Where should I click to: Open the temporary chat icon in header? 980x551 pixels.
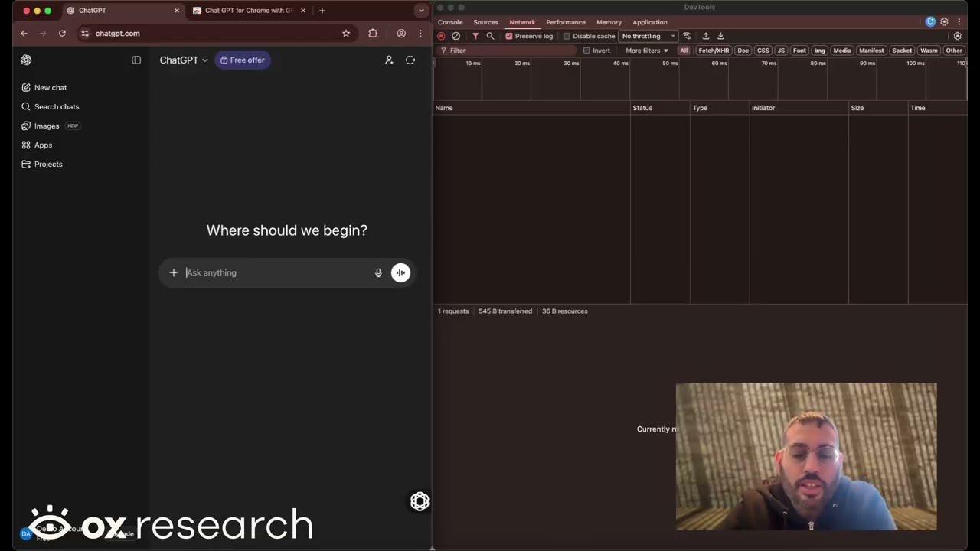point(410,60)
